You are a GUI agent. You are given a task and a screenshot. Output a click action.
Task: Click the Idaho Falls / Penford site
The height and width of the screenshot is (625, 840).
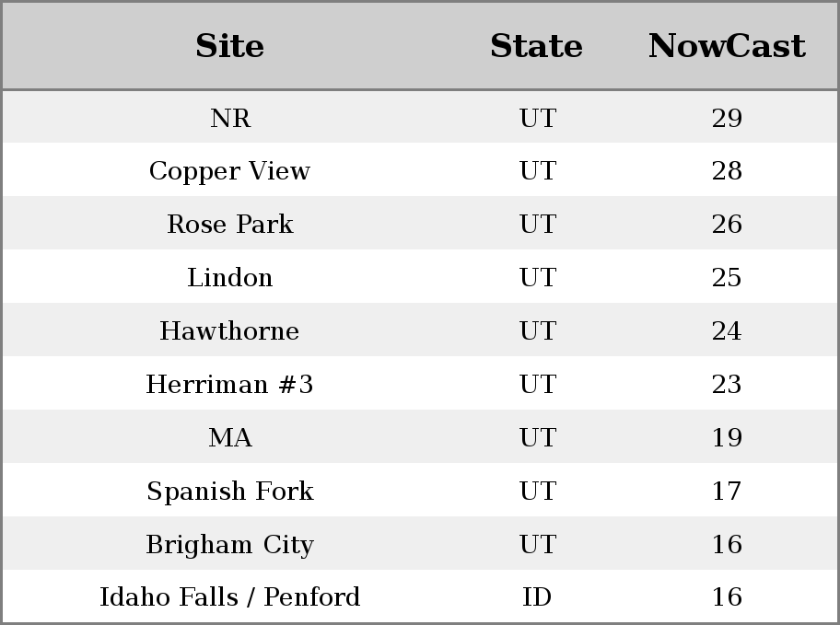[229, 597]
